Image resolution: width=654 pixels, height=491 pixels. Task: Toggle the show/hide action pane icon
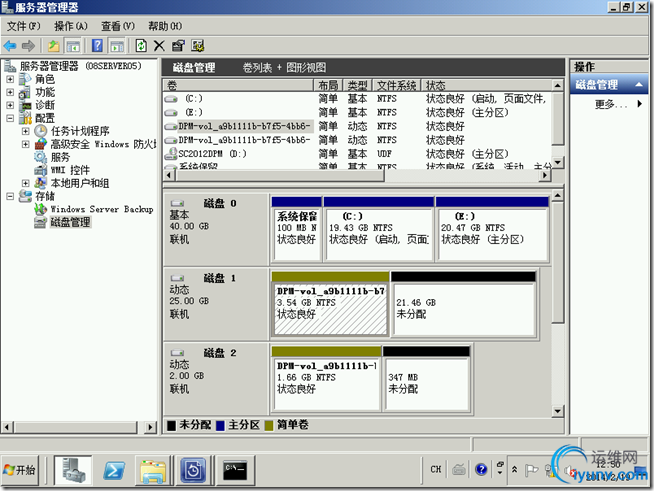(117, 46)
